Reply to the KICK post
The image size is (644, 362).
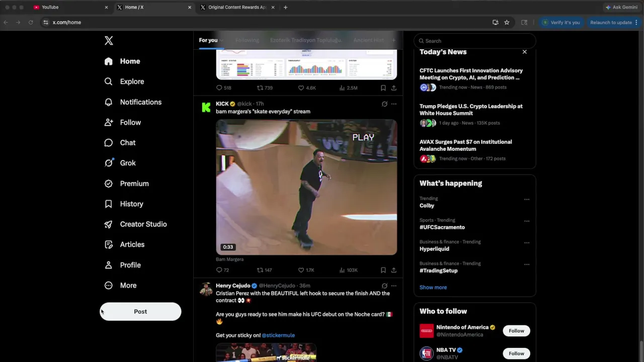pyautogui.click(x=222, y=270)
